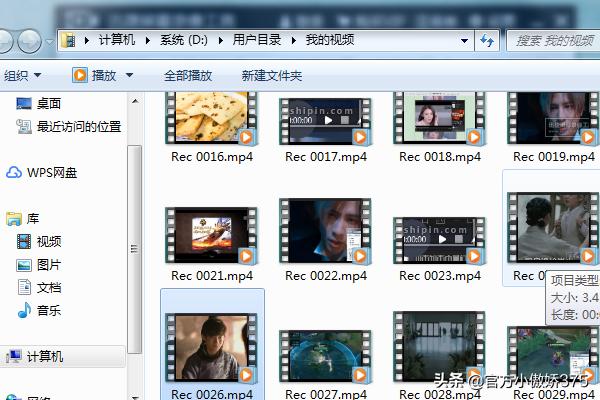Image resolution: width=600 pixels, height=400 pixels.
Task: Select the Rec 0018.mp4 video thumbnail
Action: tap(439, 118)
